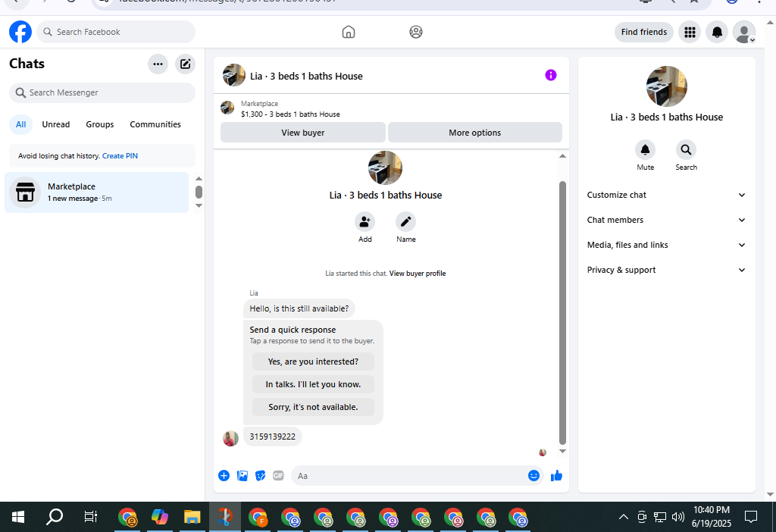Select the Unread chats tab
776x532 pixels.
click(56, 125)
